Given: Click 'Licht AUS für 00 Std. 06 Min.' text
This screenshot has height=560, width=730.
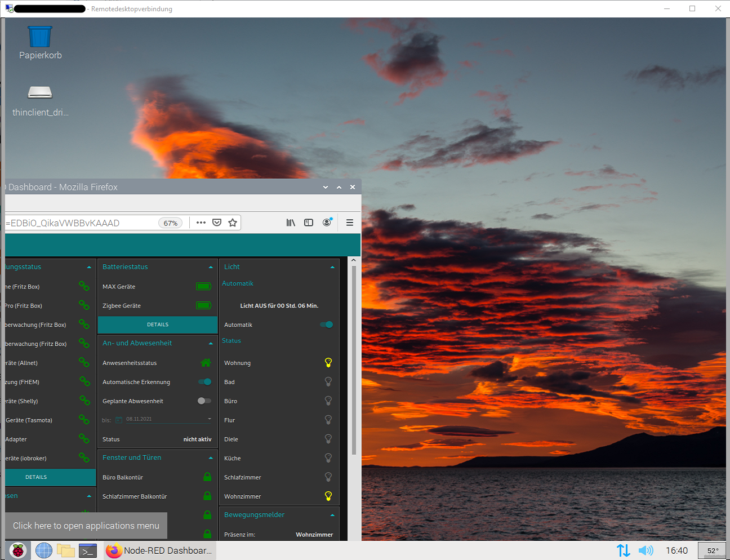Looking at the screenshot, I should point(279,306).
